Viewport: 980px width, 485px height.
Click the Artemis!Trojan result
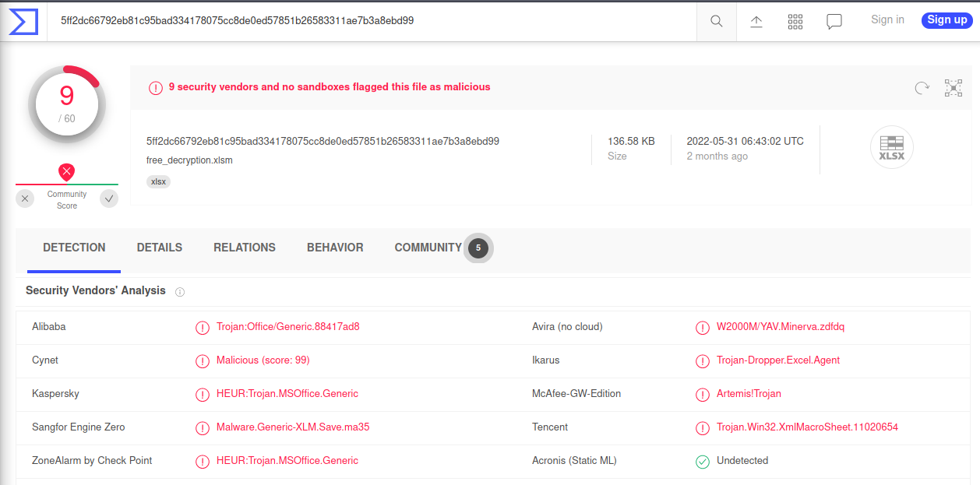click(749, 394)
